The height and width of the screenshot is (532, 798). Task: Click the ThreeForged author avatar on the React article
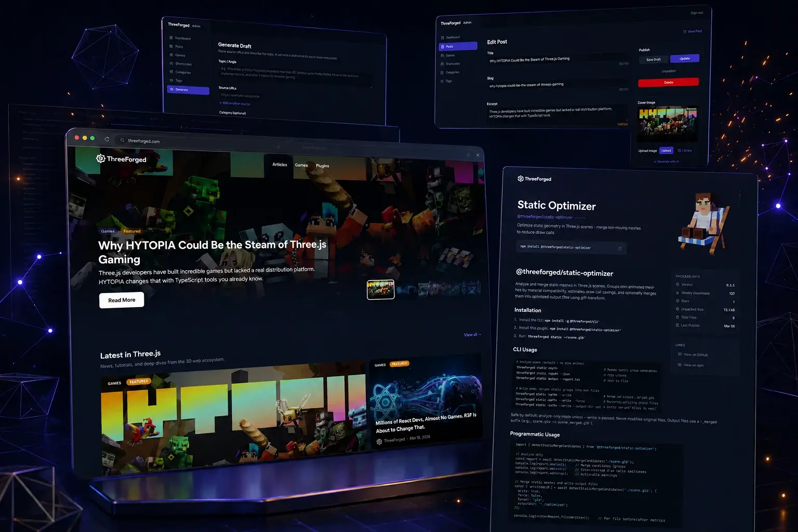click(379, 442)
